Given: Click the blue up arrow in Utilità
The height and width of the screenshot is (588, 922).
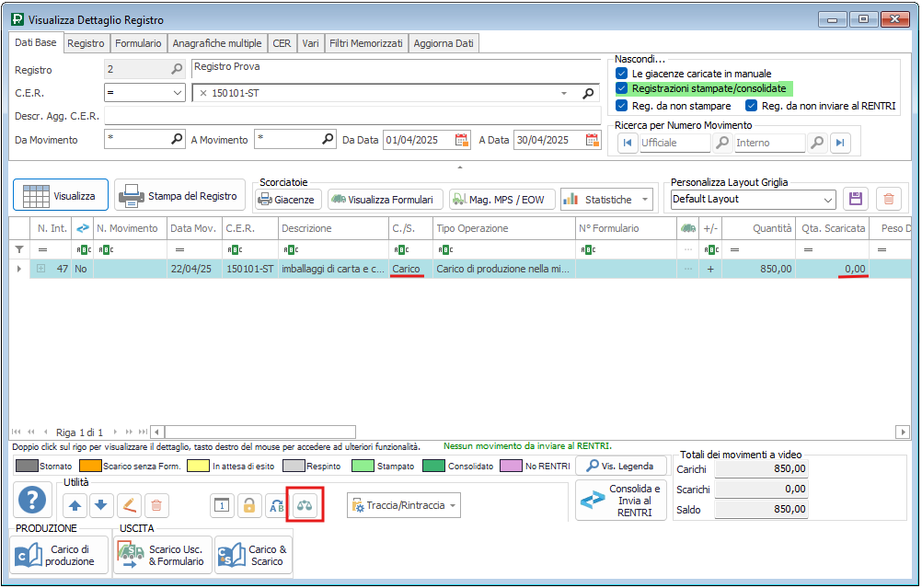Looking at the screenshot, I should coord(75,504).
